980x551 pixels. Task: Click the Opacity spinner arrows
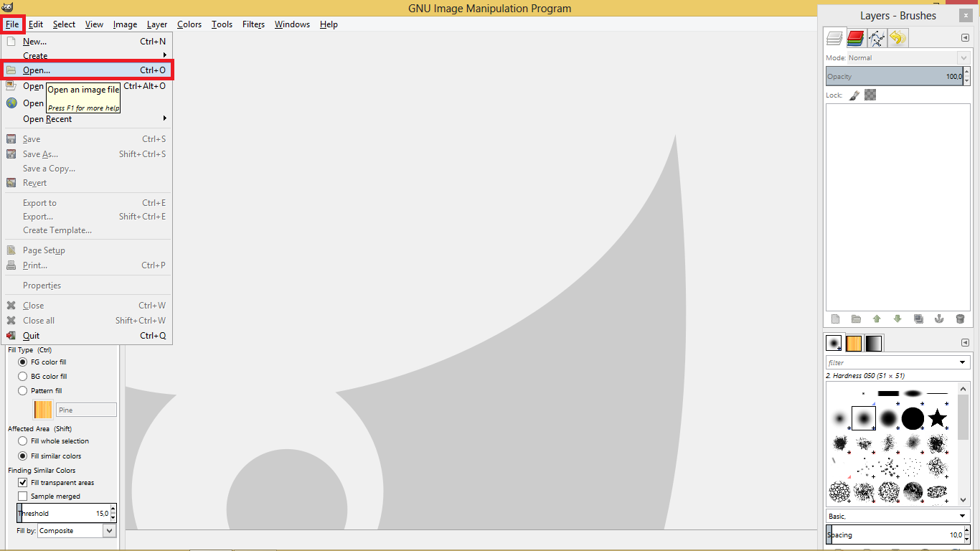click(966, 76)
